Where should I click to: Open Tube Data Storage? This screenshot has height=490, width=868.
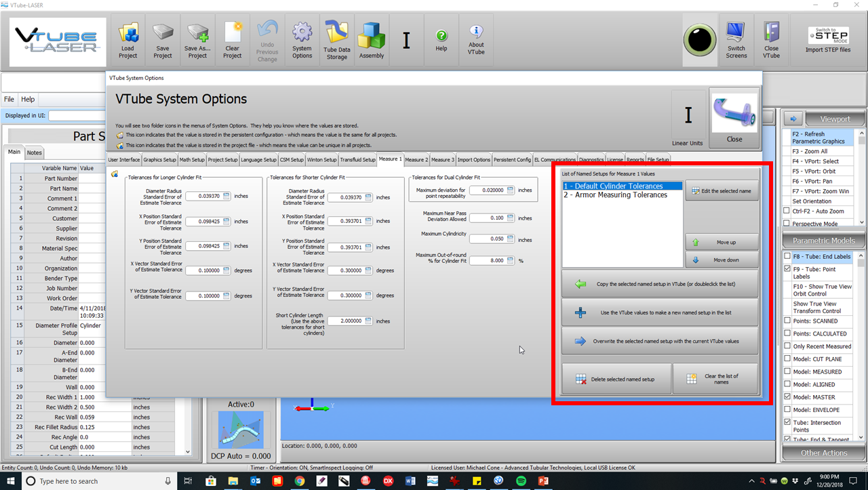pos(336,40)
